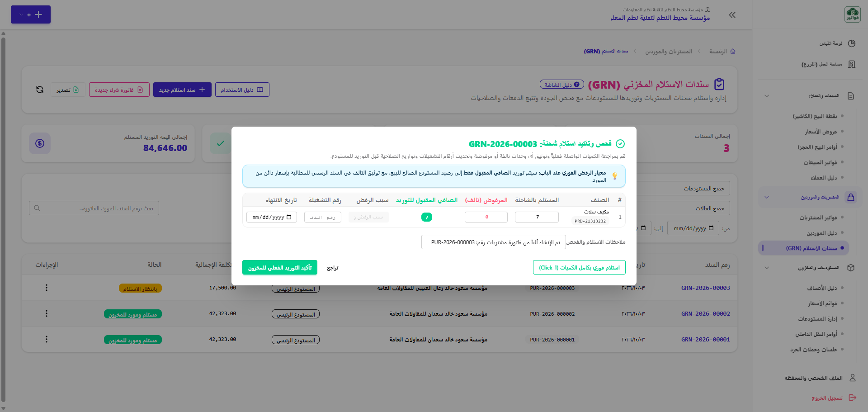Click the dollar coin icon in stats card
Image resolution: width=868 pixels, height=412 pixels.
click(x=40, y=143)
